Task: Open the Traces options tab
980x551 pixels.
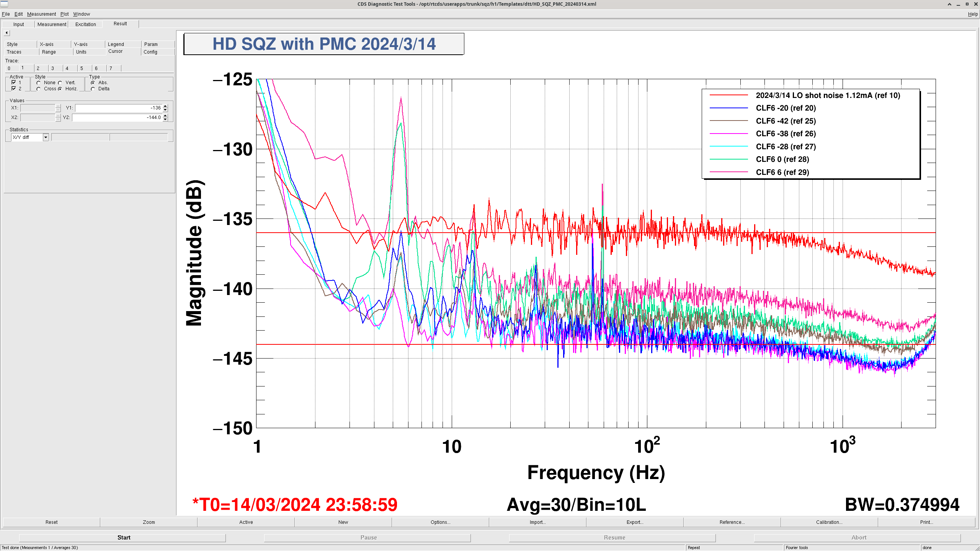Action: [x=14, y=52]
